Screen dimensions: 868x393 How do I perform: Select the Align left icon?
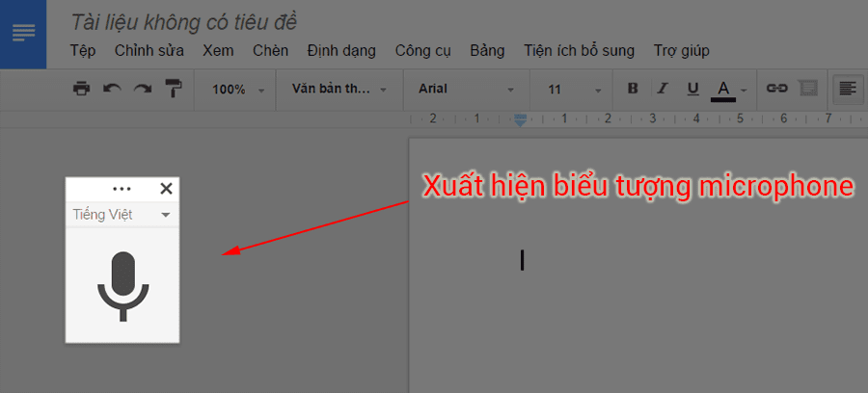click(847, 88)
